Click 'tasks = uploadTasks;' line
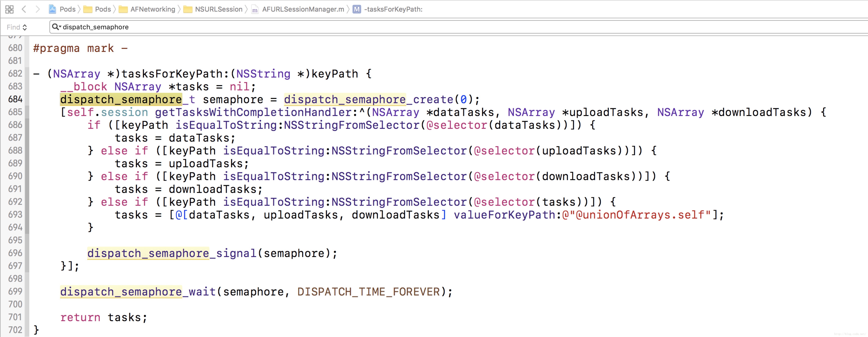 pos(182,164)
